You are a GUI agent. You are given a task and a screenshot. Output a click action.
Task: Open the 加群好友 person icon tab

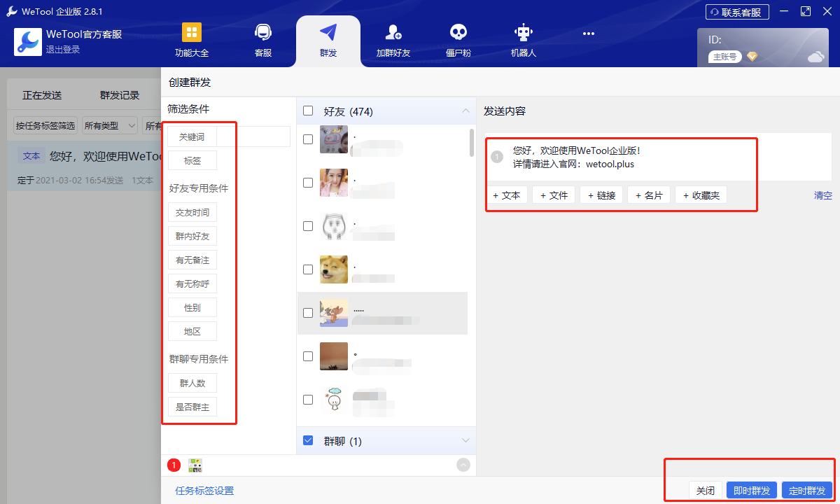[393, 32]
